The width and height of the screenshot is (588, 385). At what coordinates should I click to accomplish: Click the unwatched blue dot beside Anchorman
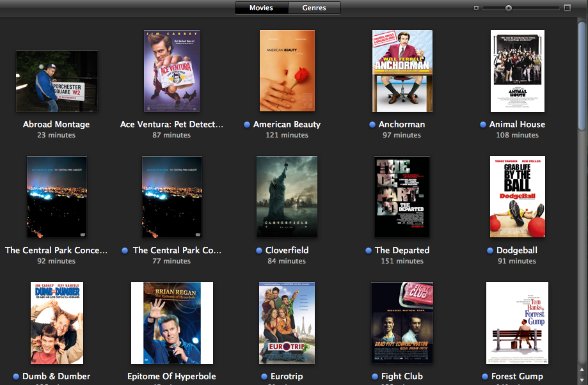tap(372, 125)
